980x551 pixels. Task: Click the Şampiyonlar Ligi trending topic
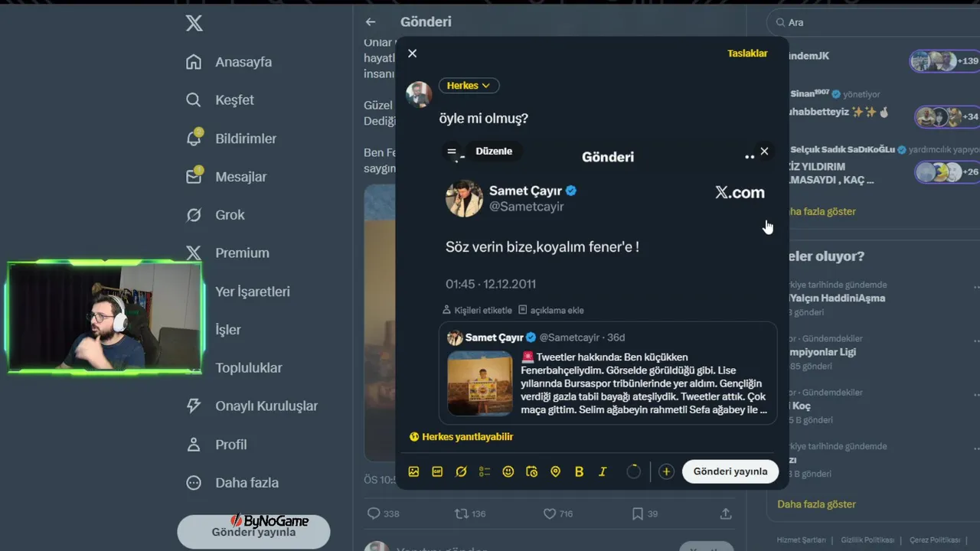point(822,352)
